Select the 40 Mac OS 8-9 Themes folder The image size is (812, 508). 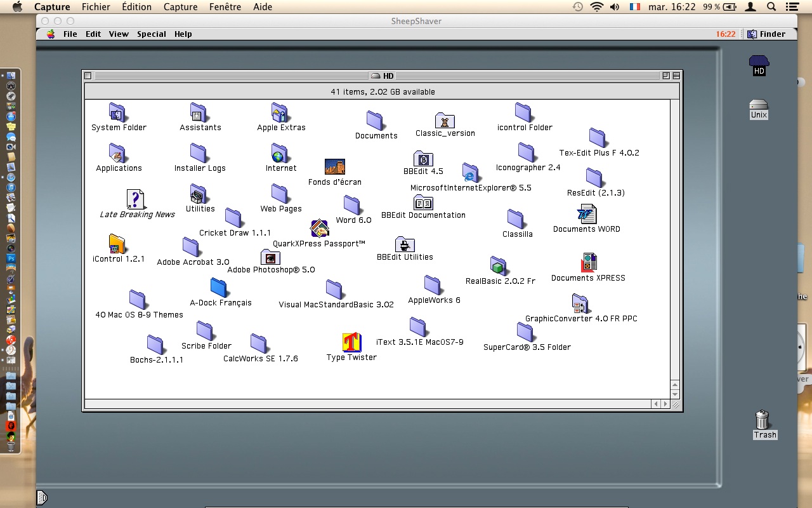[138, 300]
